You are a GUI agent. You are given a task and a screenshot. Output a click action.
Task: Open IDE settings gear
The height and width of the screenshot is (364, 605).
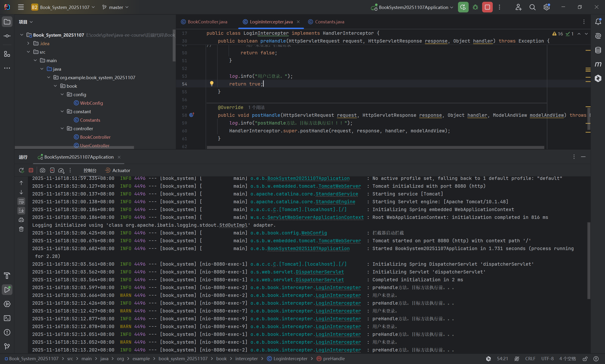click(x=547, y=7)
